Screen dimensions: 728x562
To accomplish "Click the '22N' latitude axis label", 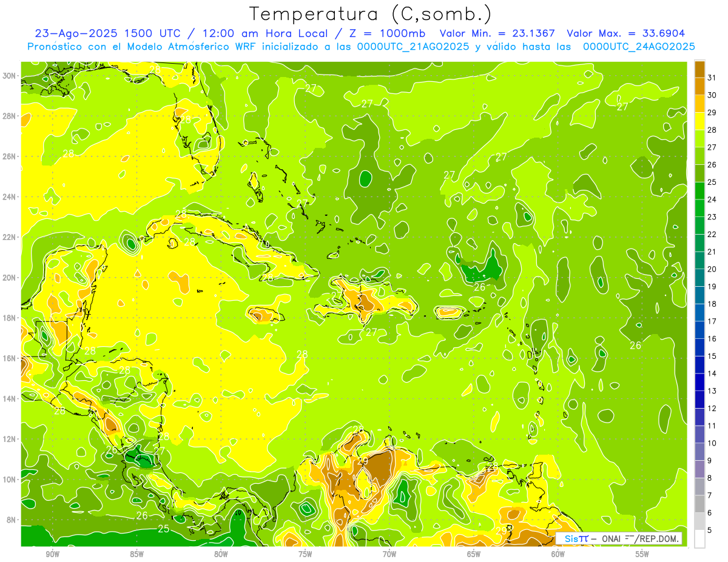I will click(x=10, y=237).
